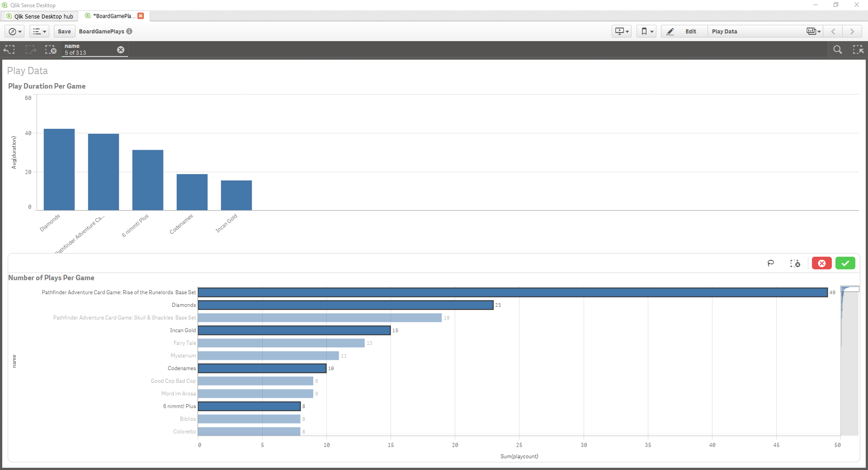Open the smart search magnifier
This screenshot has width=868, height=470.
837,50
